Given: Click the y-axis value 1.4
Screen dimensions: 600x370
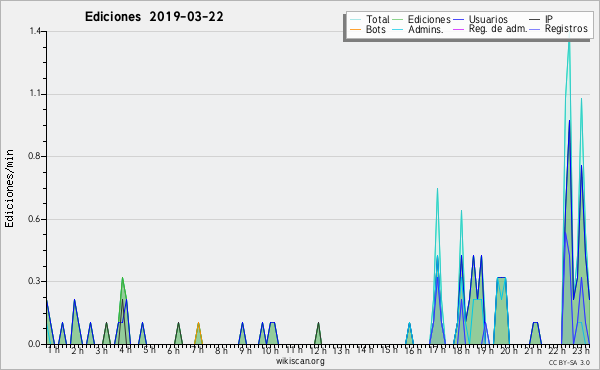Looking at the screenshot, I should 35,31.
